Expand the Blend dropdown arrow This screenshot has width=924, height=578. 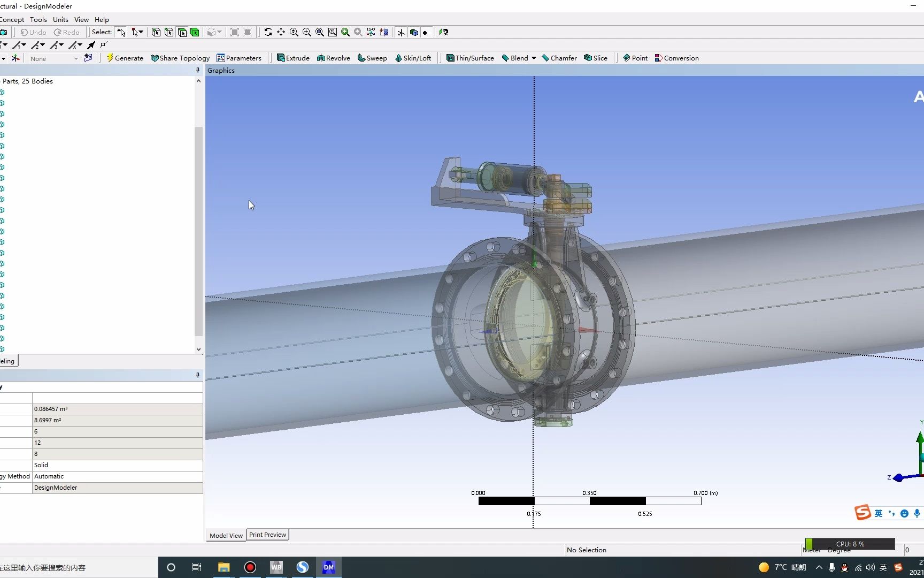click(534, 58)
